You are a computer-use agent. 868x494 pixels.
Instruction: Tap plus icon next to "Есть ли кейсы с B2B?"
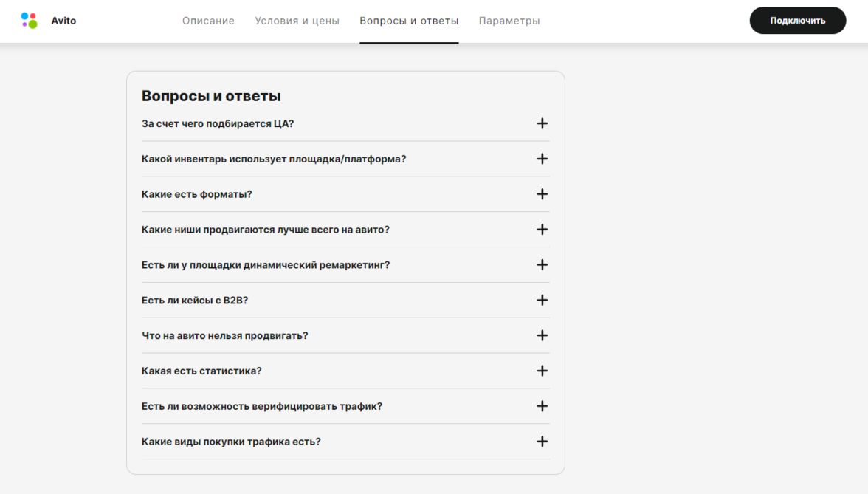tap(542, 301)
